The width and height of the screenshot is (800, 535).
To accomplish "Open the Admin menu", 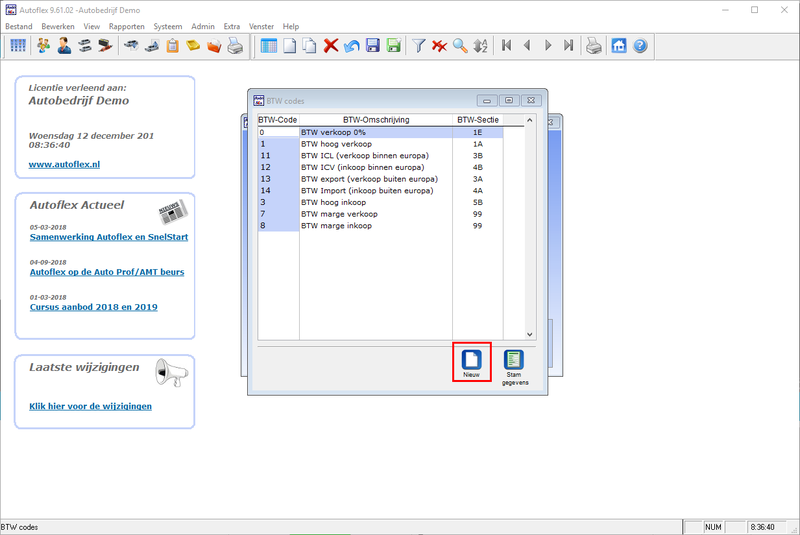I will (x=203, y=27).
